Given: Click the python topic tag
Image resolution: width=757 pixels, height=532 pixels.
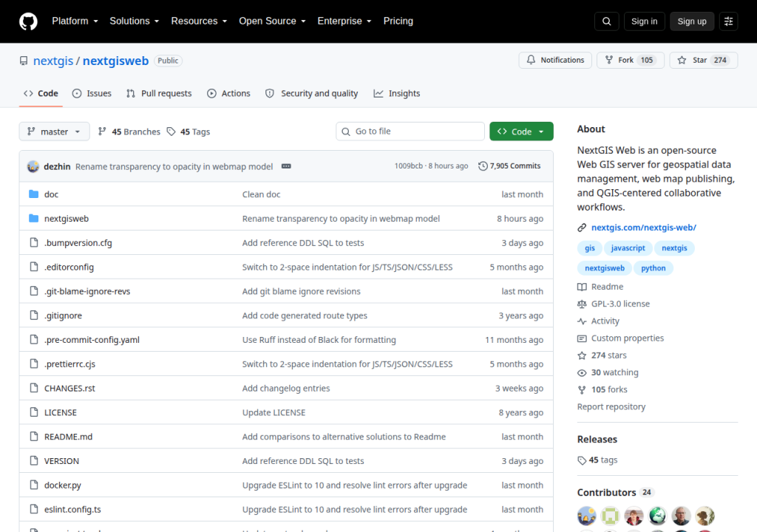Looking at the screenshot, I should coord(654,268).
